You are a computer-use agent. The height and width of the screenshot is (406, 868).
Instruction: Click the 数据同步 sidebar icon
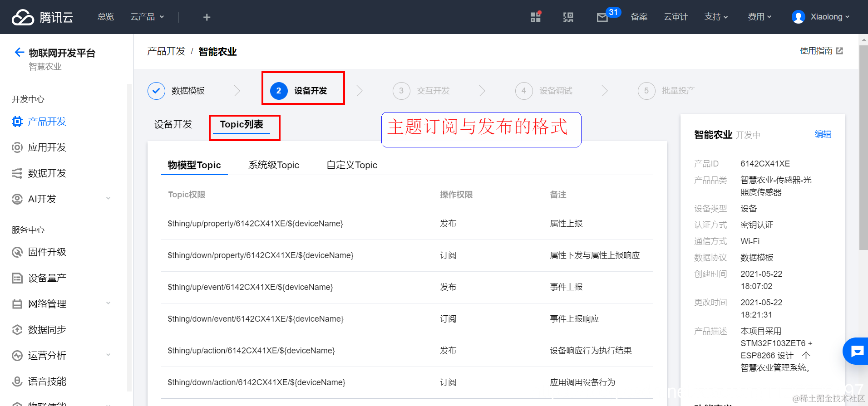pos(17,330)
